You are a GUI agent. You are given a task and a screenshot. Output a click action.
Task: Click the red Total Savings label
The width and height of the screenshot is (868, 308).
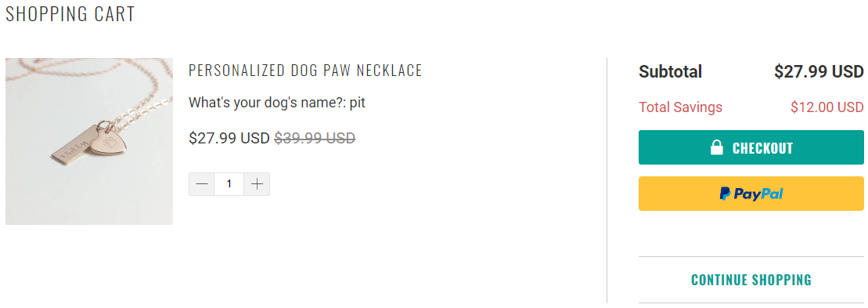click(680, 107)
